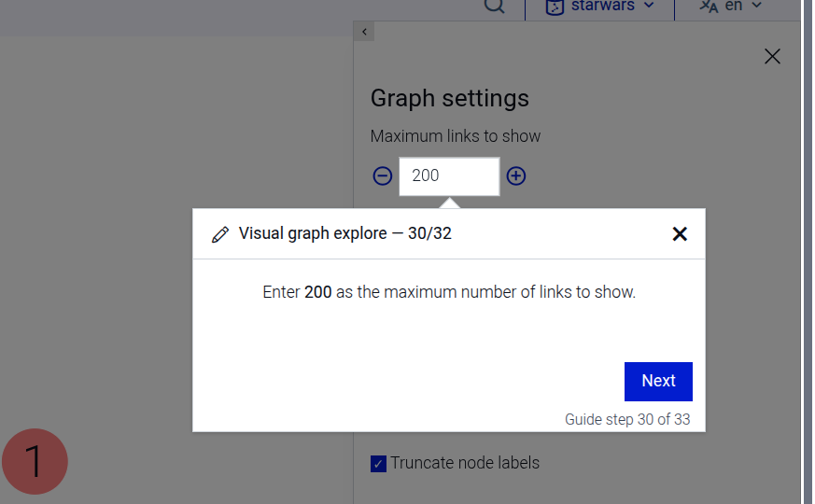The image size is (815, 504).
Task: Collapse the side panel with the left chevron
Action: coord(364,32)
